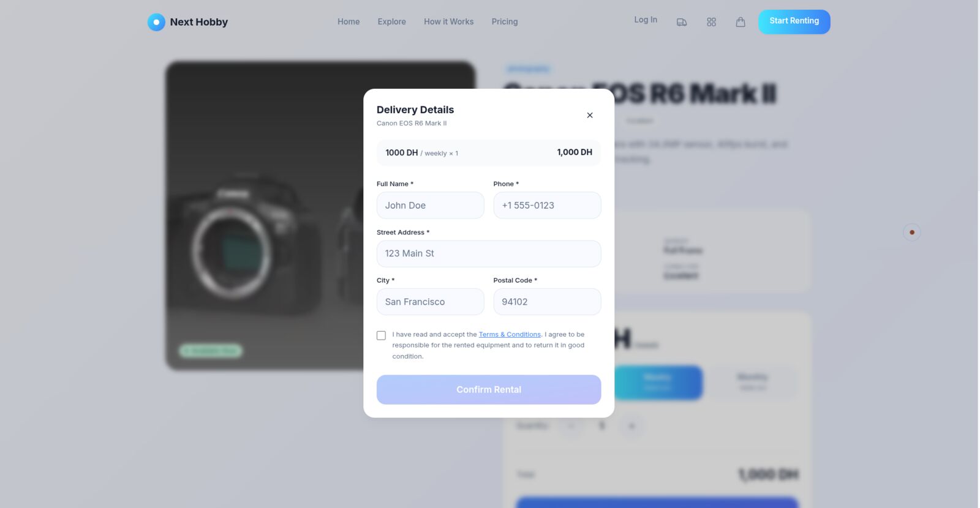The image size is (980, 508).
Task: Go to the Home nav item
Action: 349,21
